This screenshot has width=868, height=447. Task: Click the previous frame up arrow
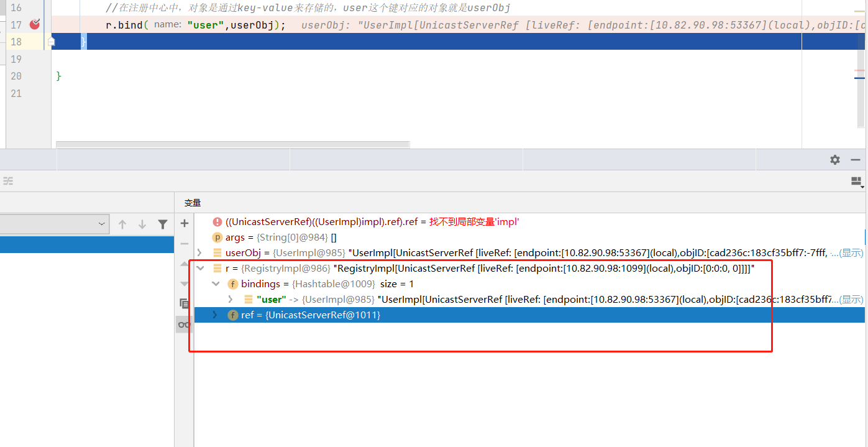pos(122,224)
